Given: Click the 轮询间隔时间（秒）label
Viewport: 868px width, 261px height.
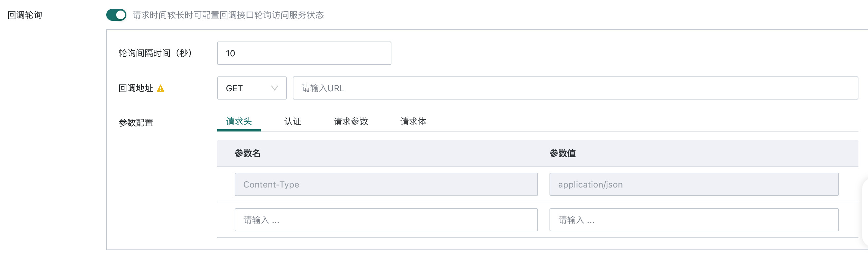Looking at the screenshot, I should coord(155,53).
